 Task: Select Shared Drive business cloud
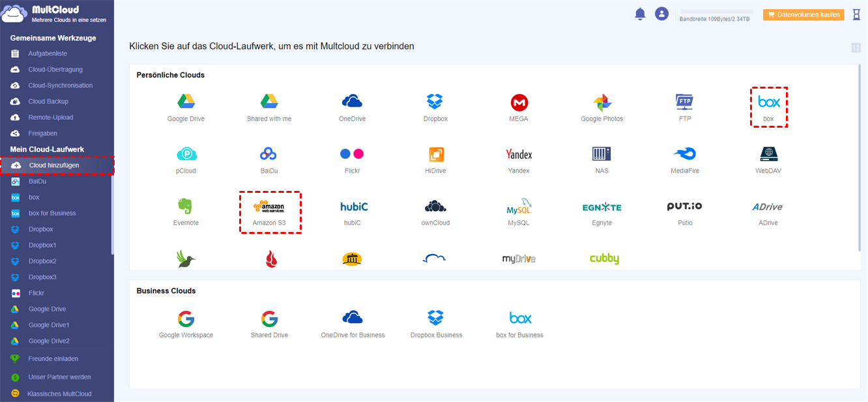269,324
